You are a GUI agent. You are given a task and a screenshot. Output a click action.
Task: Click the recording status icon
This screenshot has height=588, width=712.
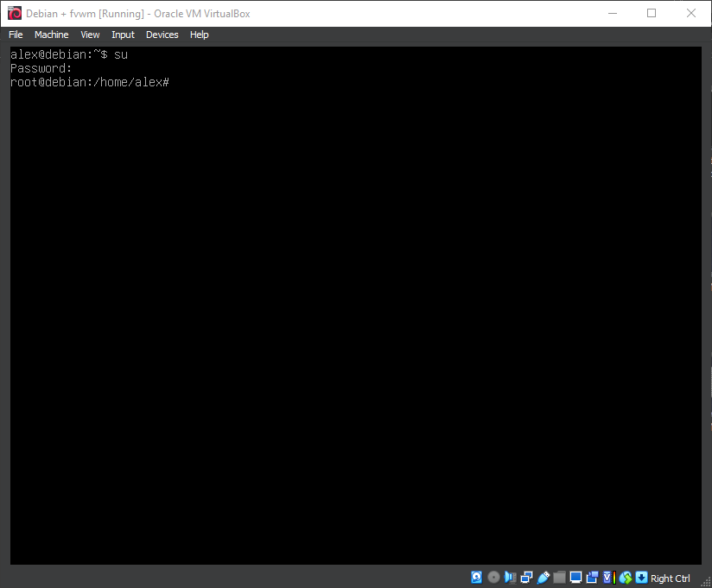[x=592, y=578]
